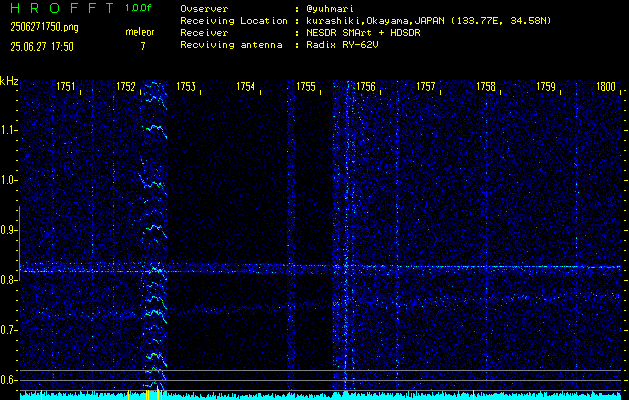Click the 1758 time axis label

coord(486,86)
